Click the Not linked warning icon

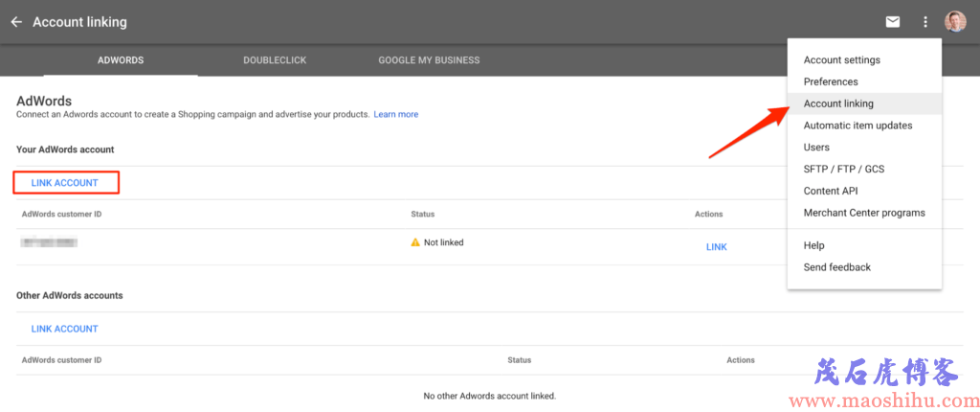pos(415,242)
